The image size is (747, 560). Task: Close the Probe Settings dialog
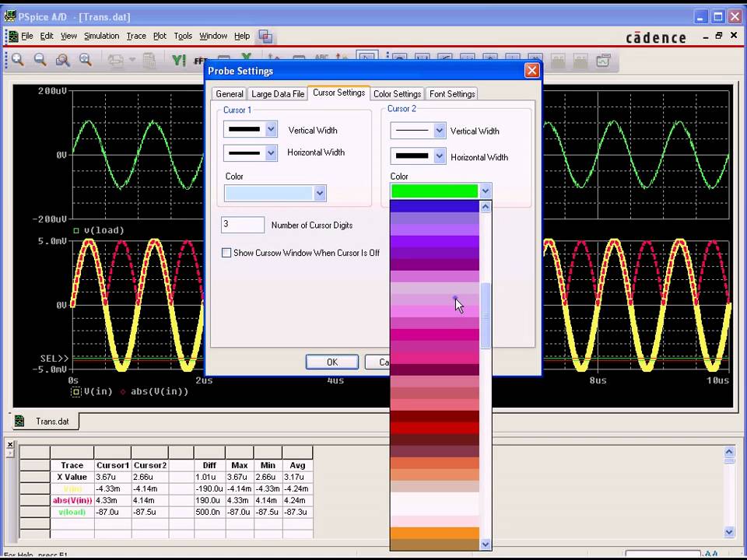(x=531, y=71)
